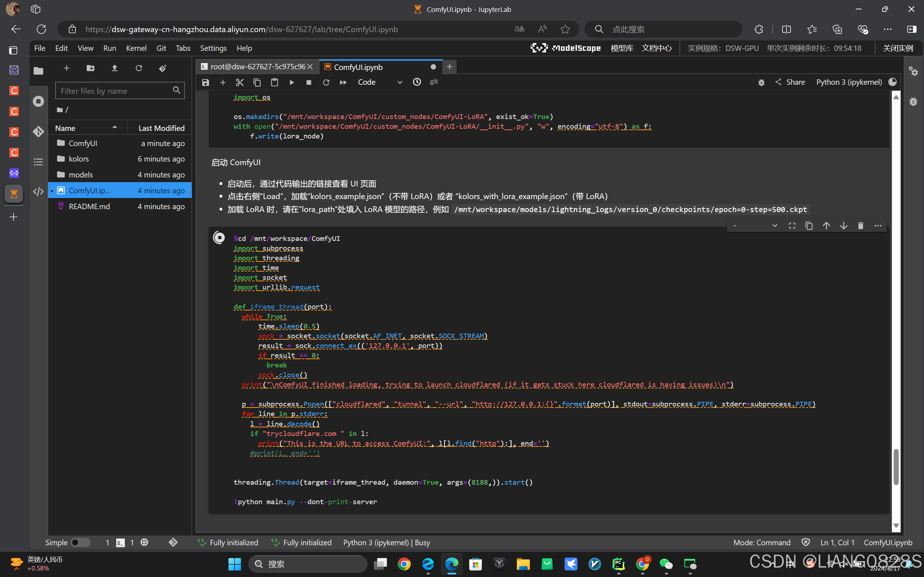Save the notebook with the disk icon
Viewport: 924px width, 577px height.
point(205,82)
